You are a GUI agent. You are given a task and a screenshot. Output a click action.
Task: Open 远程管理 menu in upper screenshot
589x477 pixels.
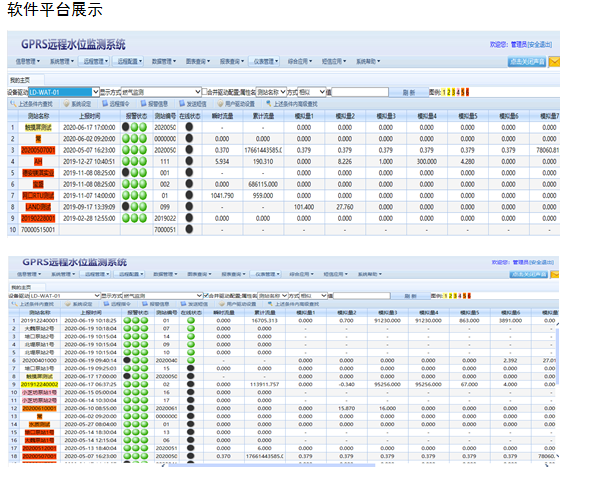94,61
